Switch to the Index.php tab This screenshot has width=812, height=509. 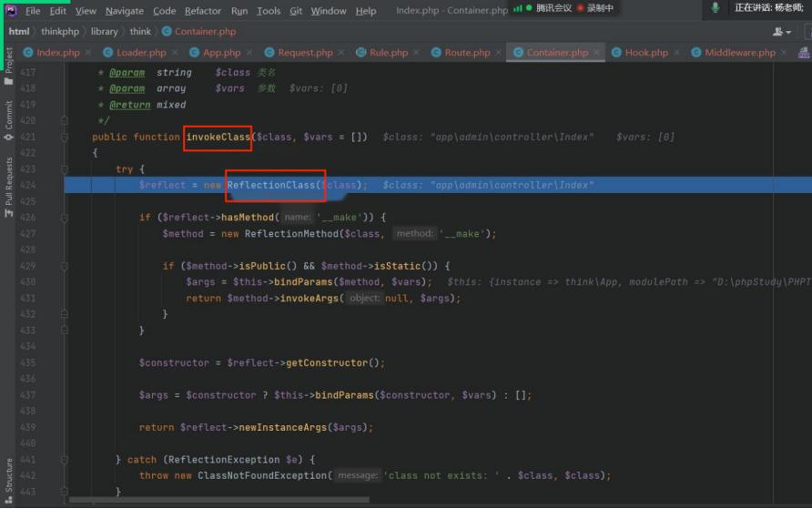(58, 52)
